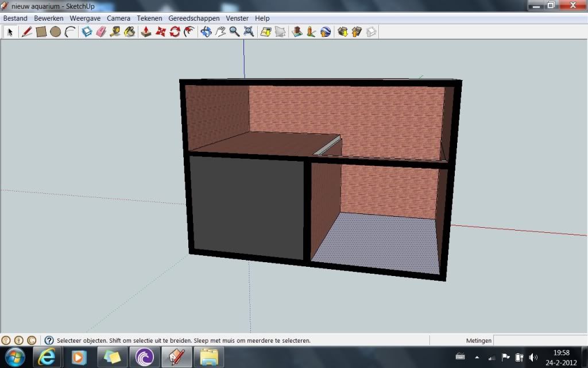Viewport: 588px width, 368px height.
Task: Choose the Rotate tool
Action: coord(175,32)
